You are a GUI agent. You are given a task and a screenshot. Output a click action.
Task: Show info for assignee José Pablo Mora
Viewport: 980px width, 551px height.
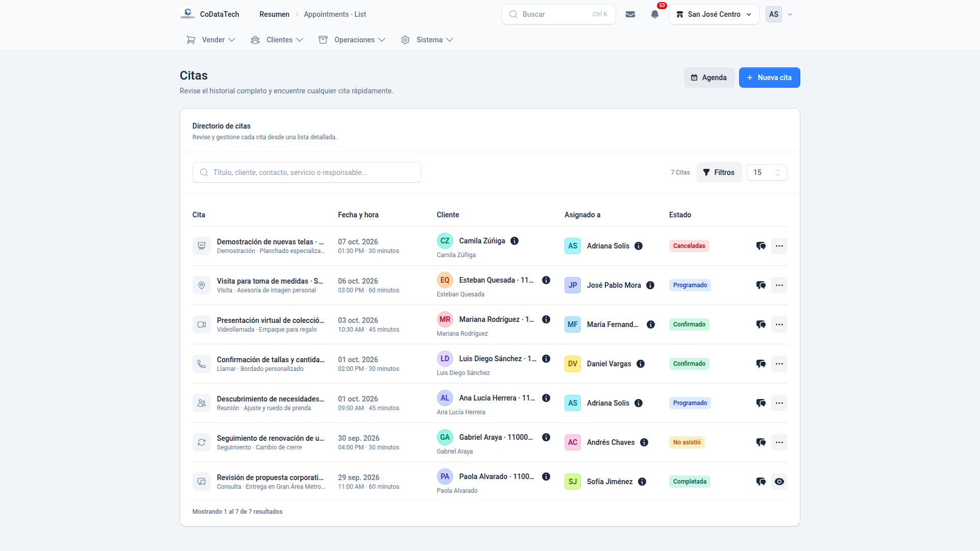tap(650, 285)
